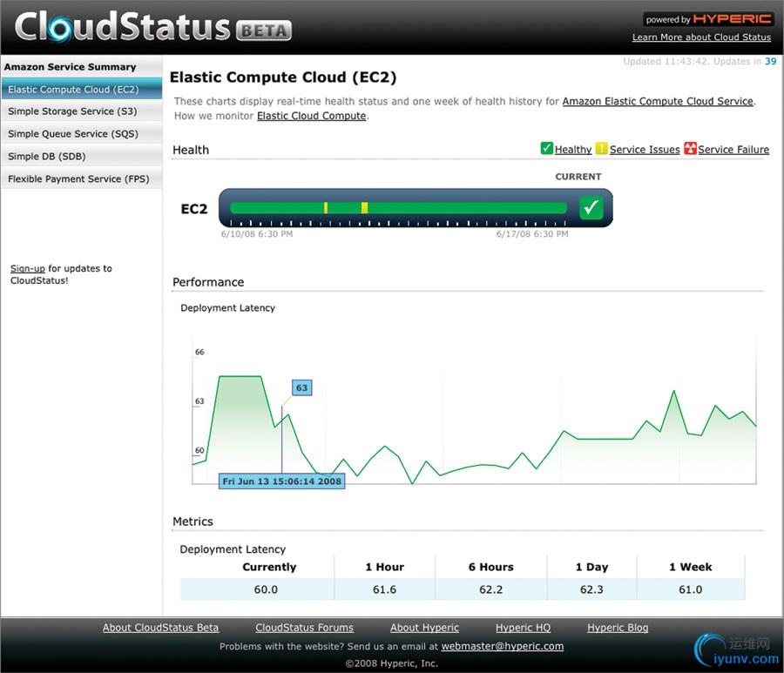Open Amazon Service Summary heading
The width and height of the screenshot is (784, 673).
click(70, 67)
